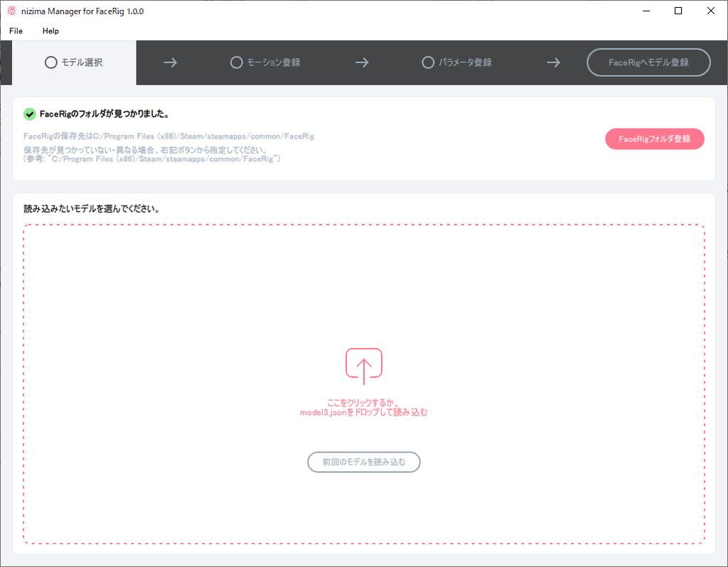
Task: Open the File menu
Action: pyautogui.click(x=16, y=31)
